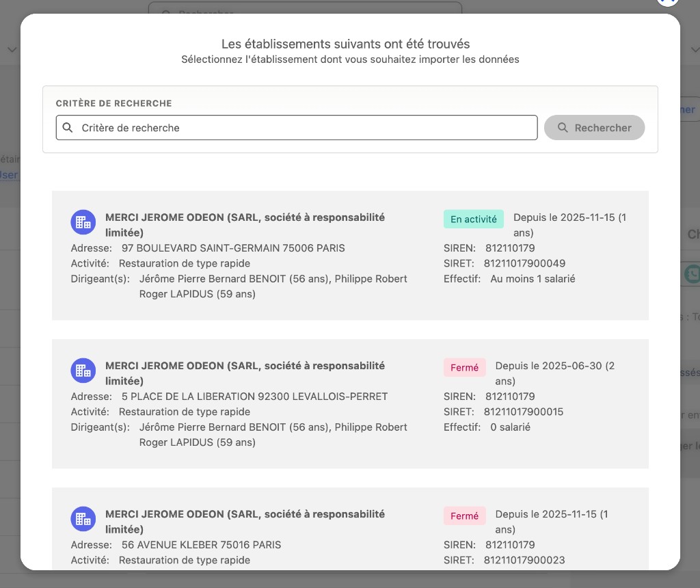This screenshot has height=588, width=700.
Task: Click the building icon of the 97 Boulevard Saint-Germain establishment
Action: (83, 222)
